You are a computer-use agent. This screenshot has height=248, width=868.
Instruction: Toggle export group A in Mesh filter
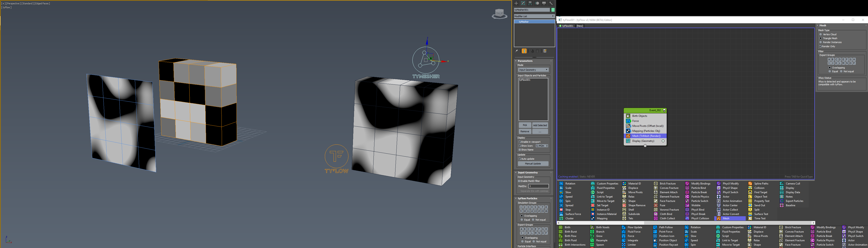coord(829,59)
